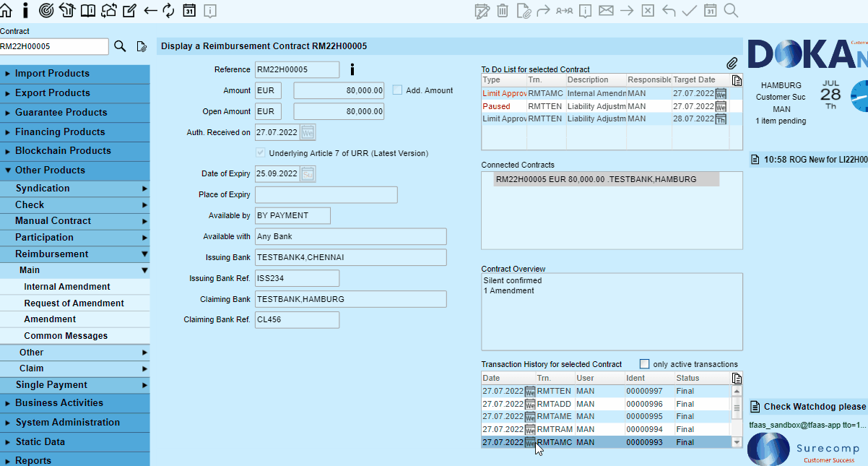Select the Paused RMTTEN to-do row
Screen dimensions: 868x466
click(612, 106)
